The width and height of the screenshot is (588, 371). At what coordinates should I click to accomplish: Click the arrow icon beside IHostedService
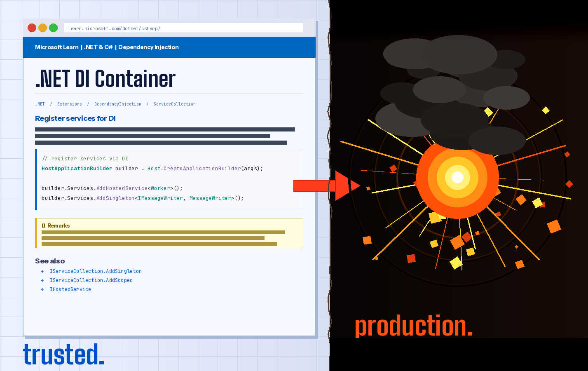42,289
